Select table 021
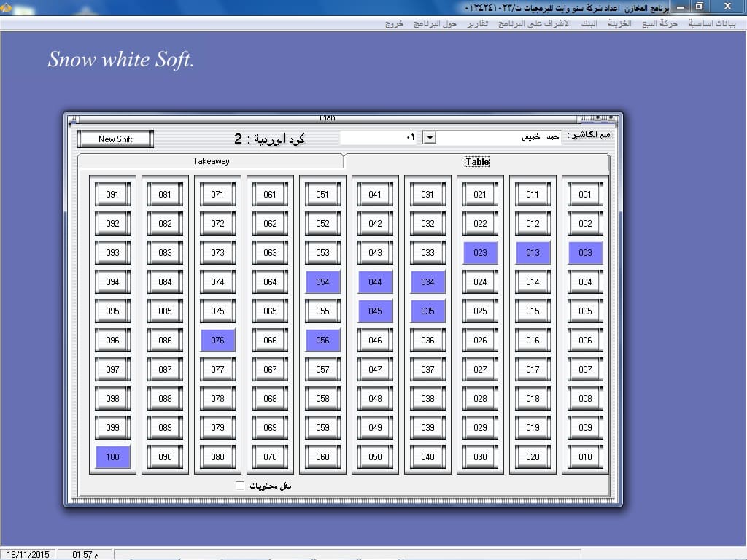 coord(480,194)
